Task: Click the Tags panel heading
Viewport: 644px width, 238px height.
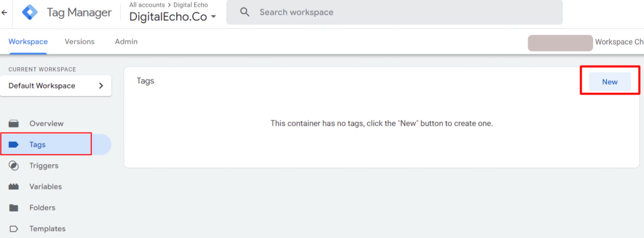Action: tap(145, 81)
